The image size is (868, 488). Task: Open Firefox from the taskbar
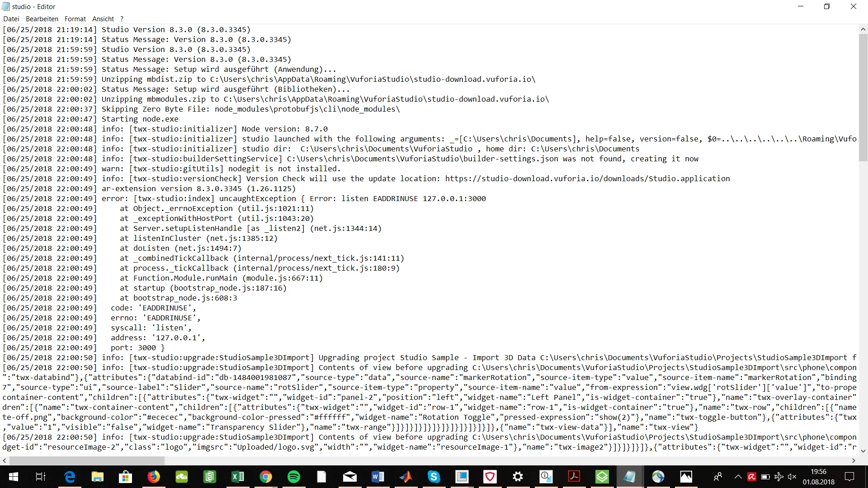click(154, 477)
